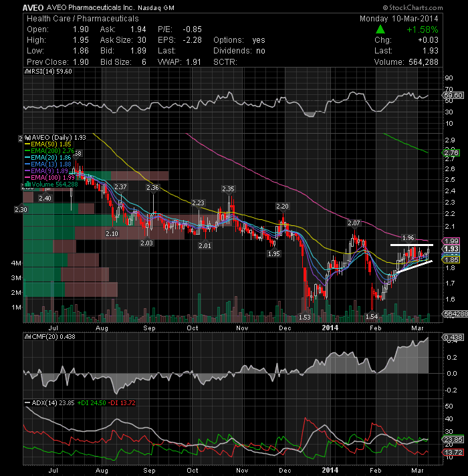Click the green 2.76 price axis tag
The image size is (468, 476).
pyautogui.click(x=451, y=152)
